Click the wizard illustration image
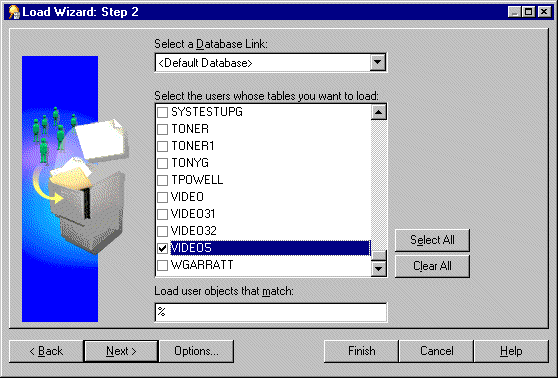The width and height of the screenshot is (558, 378). (x=75, y=189)
